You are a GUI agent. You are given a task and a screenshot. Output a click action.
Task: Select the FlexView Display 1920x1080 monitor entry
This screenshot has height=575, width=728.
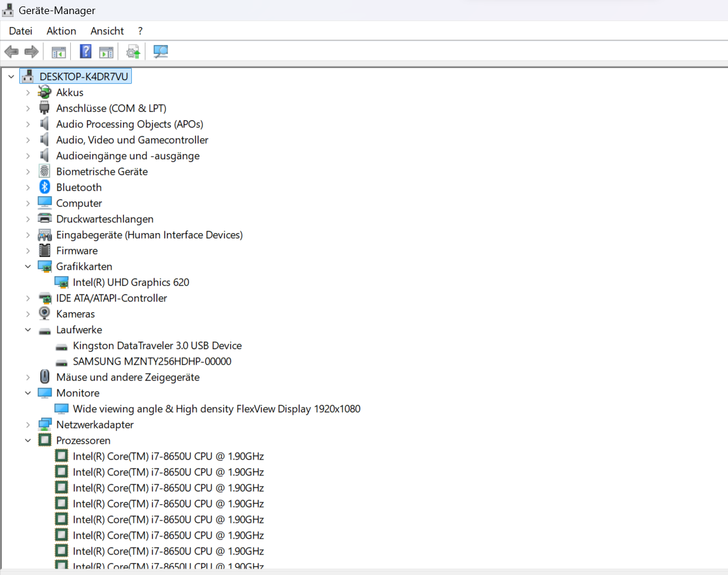pos(217,409)
